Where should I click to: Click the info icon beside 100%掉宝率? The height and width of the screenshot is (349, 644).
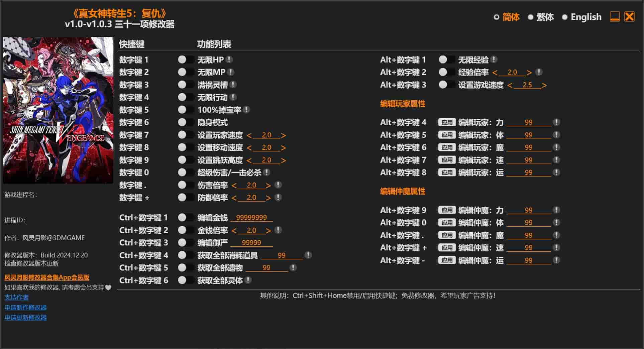(246, 110)
